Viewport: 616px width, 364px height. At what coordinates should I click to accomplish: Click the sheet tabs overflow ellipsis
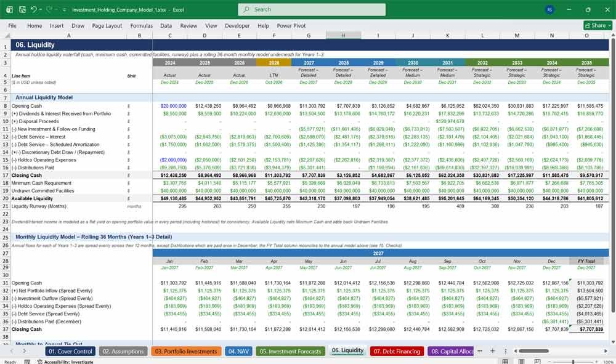pos(480,351)
